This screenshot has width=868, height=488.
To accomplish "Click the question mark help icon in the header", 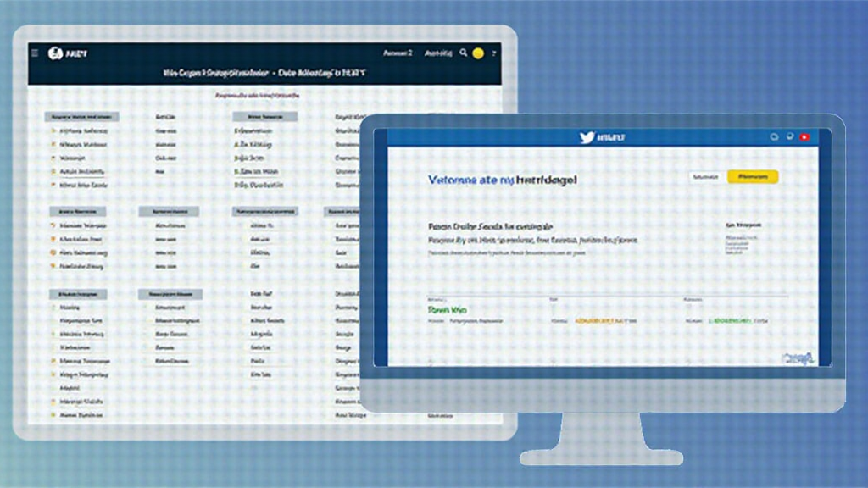I will pyautogui.click(x=494, y=53).
